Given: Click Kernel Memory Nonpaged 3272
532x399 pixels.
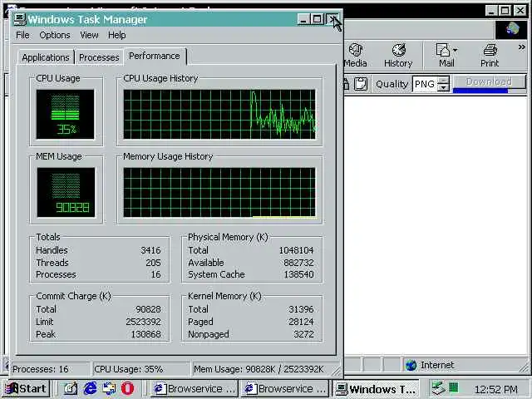Looking at the screenshot, I should coord(303,334).
